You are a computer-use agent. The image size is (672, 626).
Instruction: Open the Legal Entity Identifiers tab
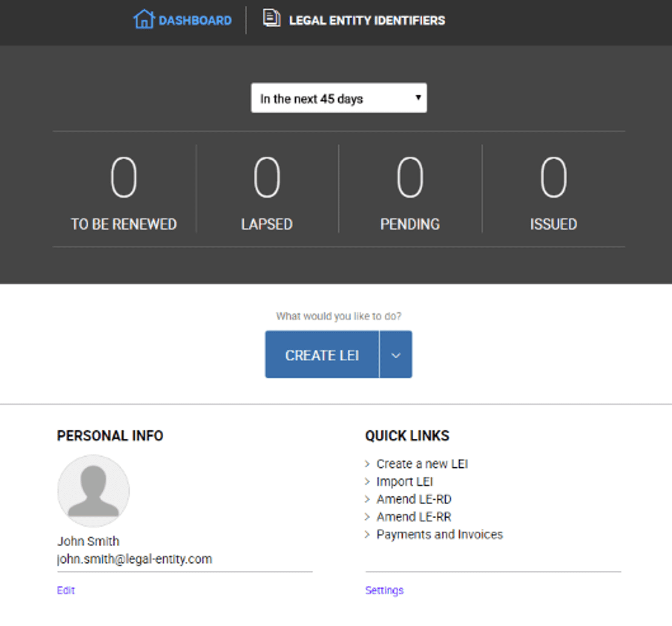[354, 20]
